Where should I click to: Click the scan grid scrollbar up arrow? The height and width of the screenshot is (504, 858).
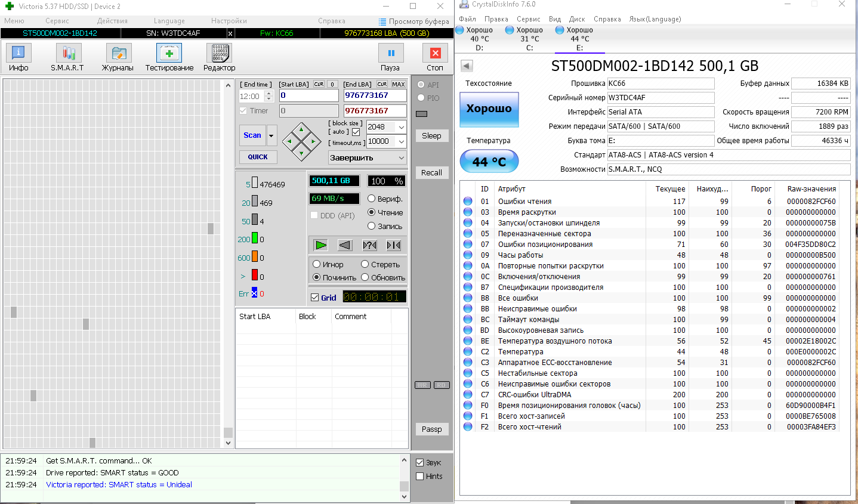pos(228,85)
